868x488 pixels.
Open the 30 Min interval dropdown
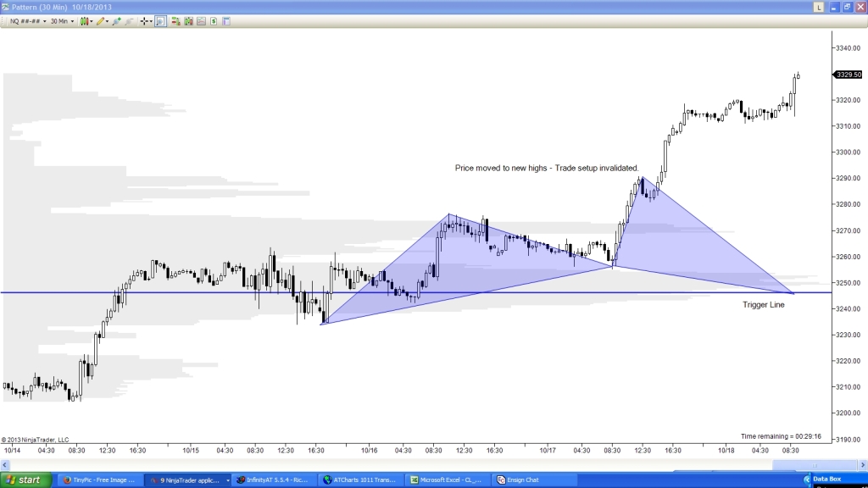62,21
